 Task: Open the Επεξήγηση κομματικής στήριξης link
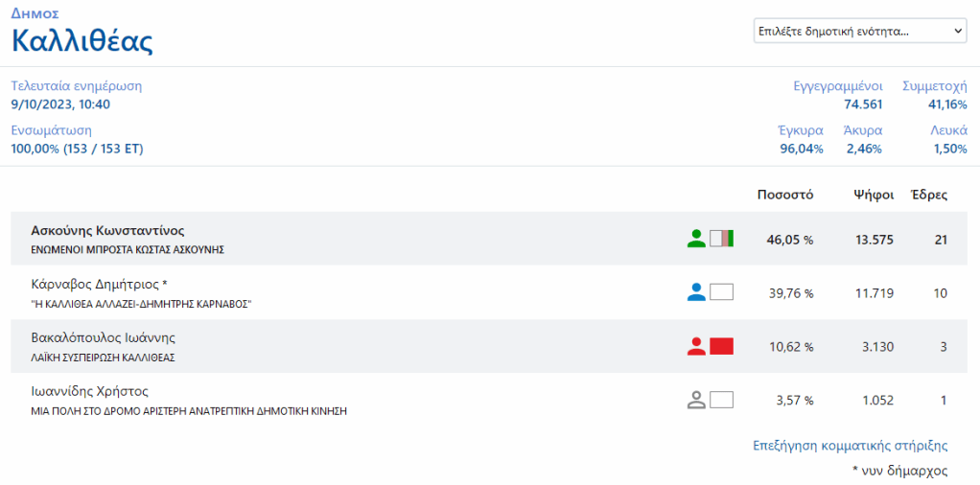click(851, 446)
